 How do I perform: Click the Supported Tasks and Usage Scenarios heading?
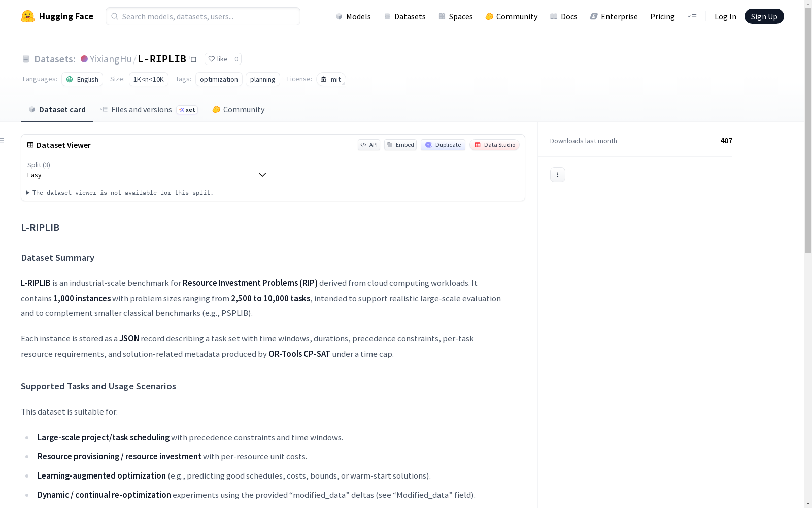click(x=98, y=386)
